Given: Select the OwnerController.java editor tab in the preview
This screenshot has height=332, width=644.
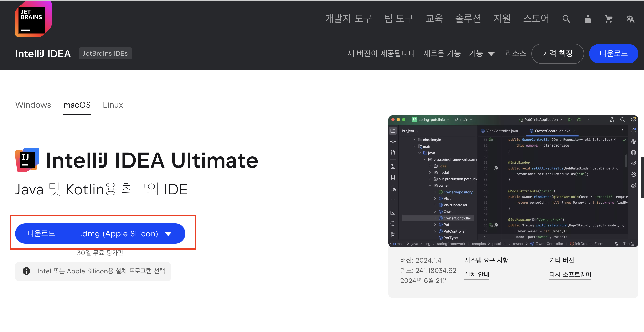Looking at the screenshot, I should tap(552, 131).
